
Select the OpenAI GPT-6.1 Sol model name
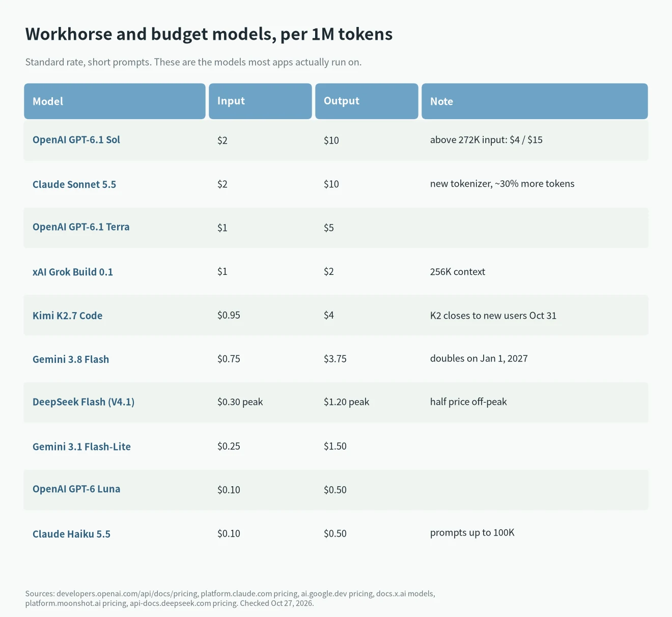coord(76,140)
